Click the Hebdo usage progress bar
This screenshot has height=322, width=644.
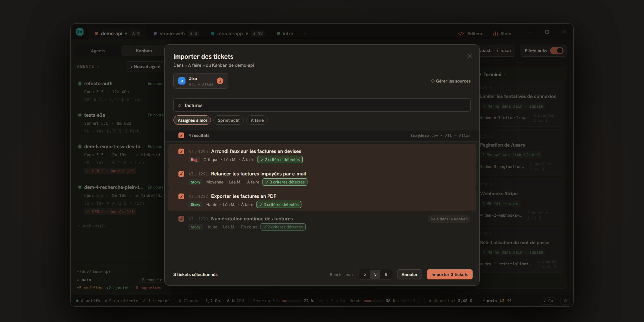click(373, 301)
